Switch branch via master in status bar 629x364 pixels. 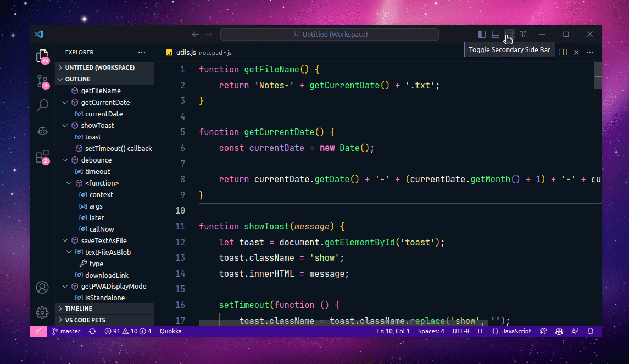[x=66, y=332]
